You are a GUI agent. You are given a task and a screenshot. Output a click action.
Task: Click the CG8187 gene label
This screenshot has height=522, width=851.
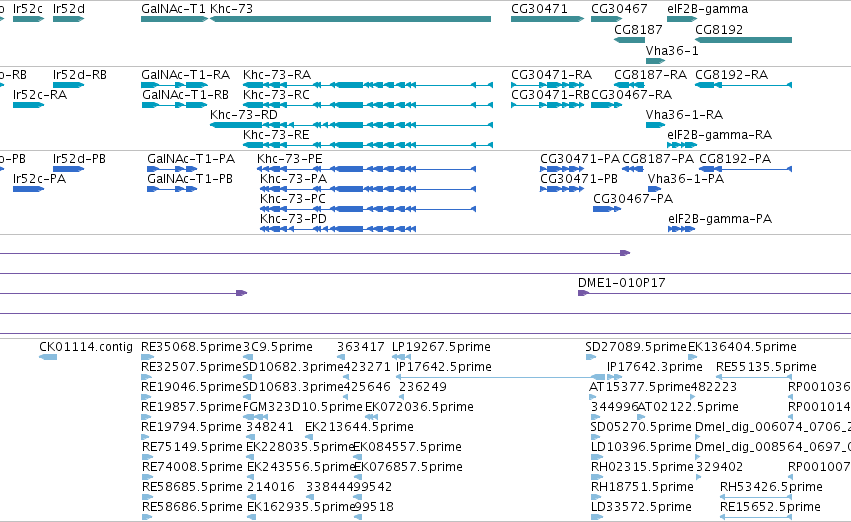point(638,29)
